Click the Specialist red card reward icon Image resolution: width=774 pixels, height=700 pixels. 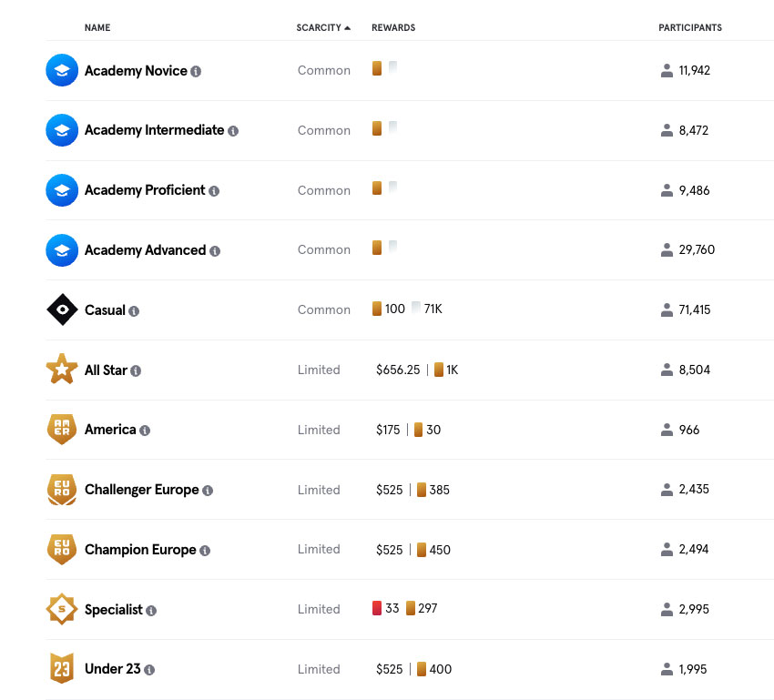click(377, 608)
